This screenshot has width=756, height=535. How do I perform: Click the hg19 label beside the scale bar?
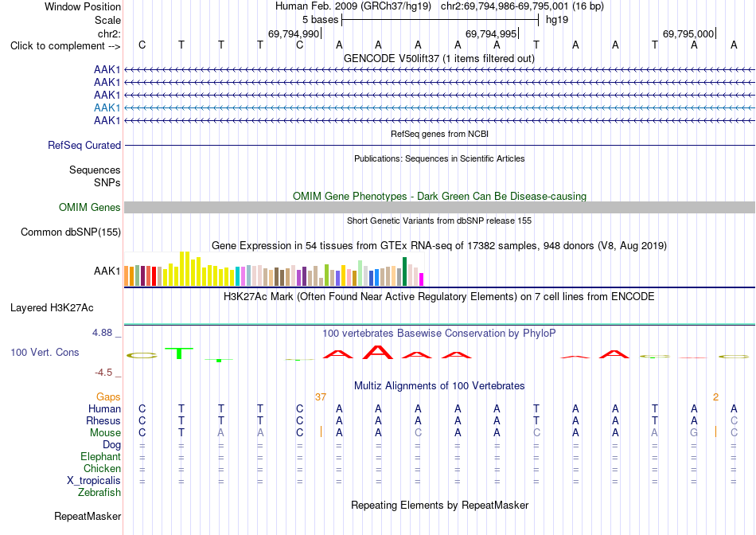point(557,20)
